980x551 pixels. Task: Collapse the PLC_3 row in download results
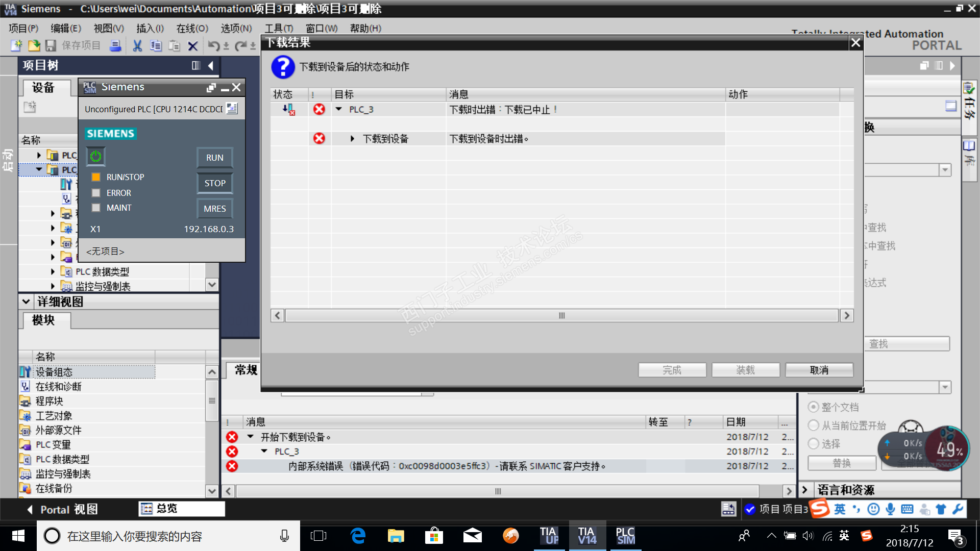click(x=338, y=109)
